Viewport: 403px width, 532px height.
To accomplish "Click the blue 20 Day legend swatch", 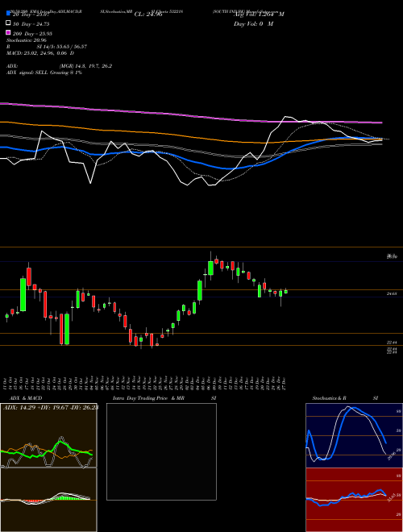I will pyautogui.click(x=8, y=14).
